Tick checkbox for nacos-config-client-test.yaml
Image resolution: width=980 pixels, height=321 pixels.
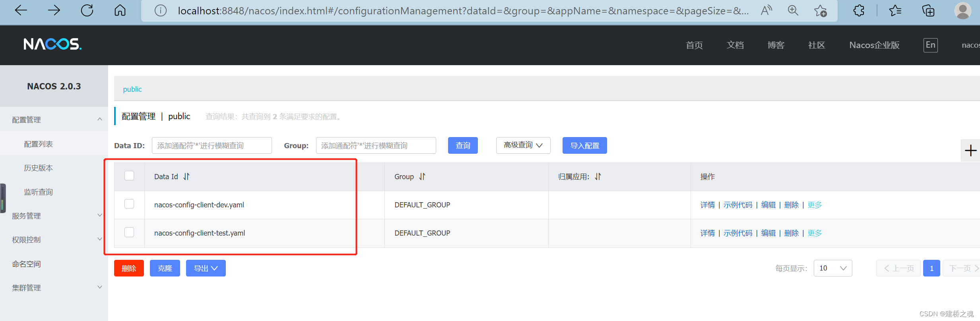[129, 232]
